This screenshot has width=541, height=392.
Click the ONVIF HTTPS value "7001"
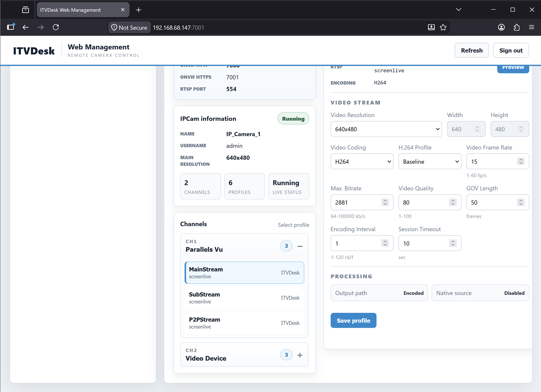232,77
